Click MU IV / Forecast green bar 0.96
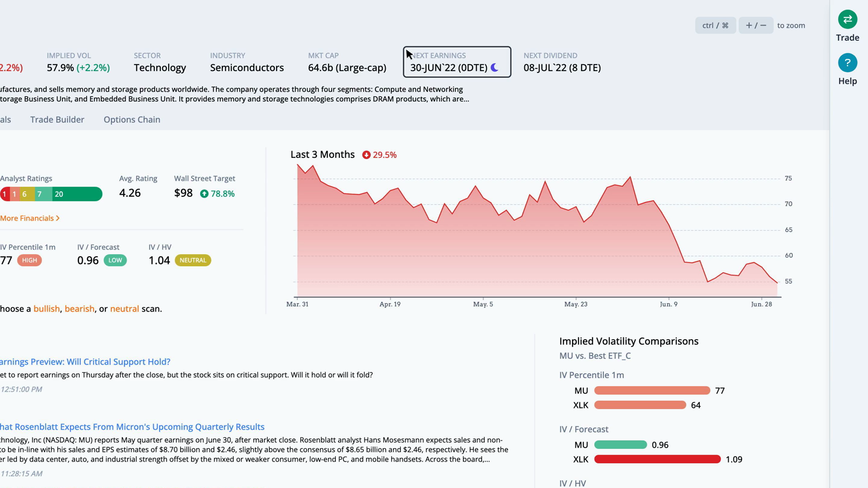The width and height of the screenshot is (868, 488). tap(621, 445)
